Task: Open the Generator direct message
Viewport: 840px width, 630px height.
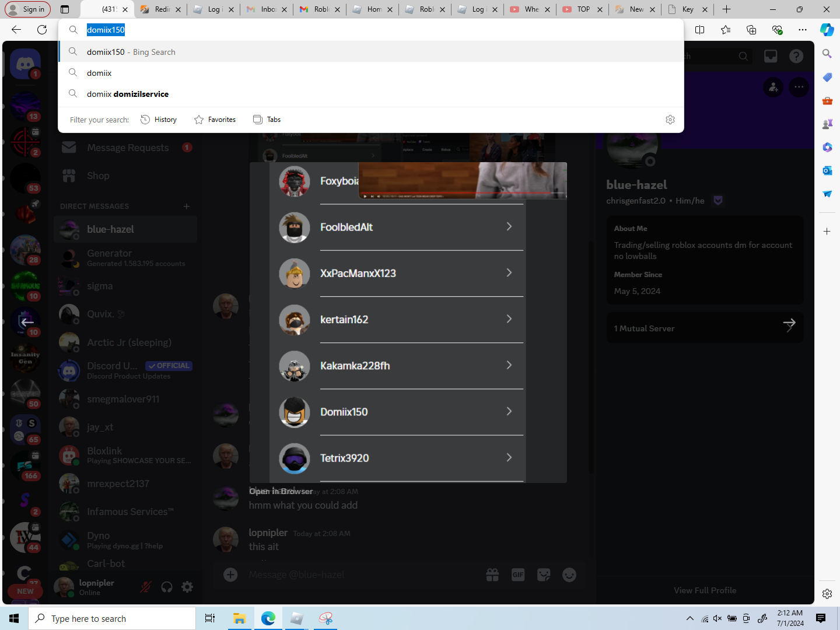Action: click(x=125, y=258)
